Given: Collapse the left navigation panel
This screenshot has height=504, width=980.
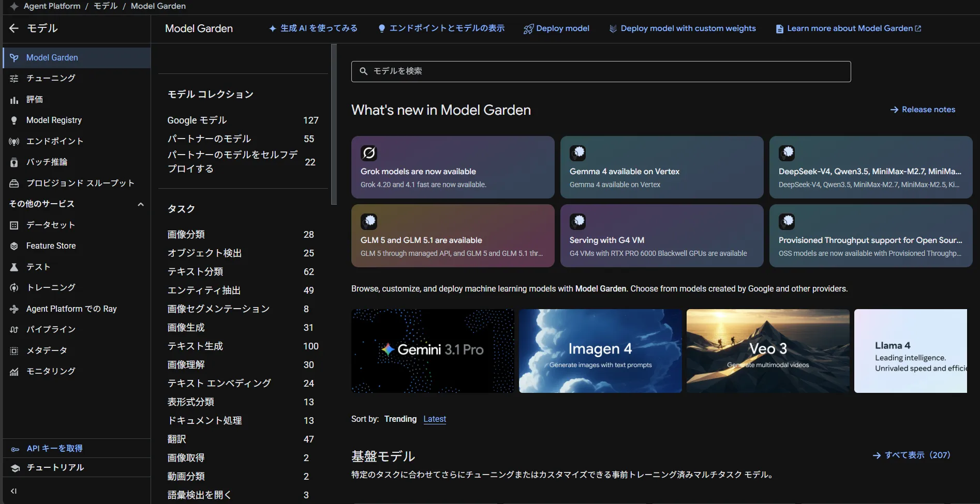Looking at the screenshot, I should click(14, 491).
